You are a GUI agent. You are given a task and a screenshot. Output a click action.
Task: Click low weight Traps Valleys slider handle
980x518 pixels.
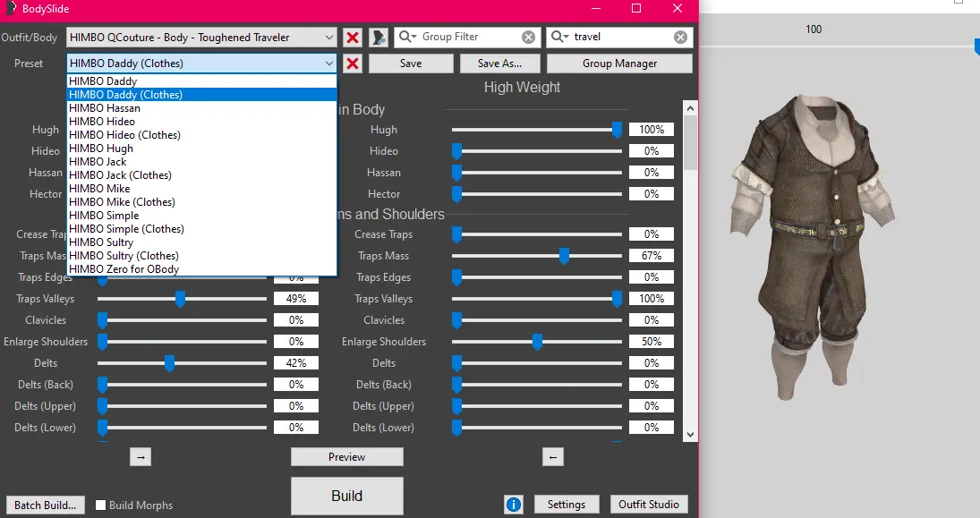[x=180, y=299]
